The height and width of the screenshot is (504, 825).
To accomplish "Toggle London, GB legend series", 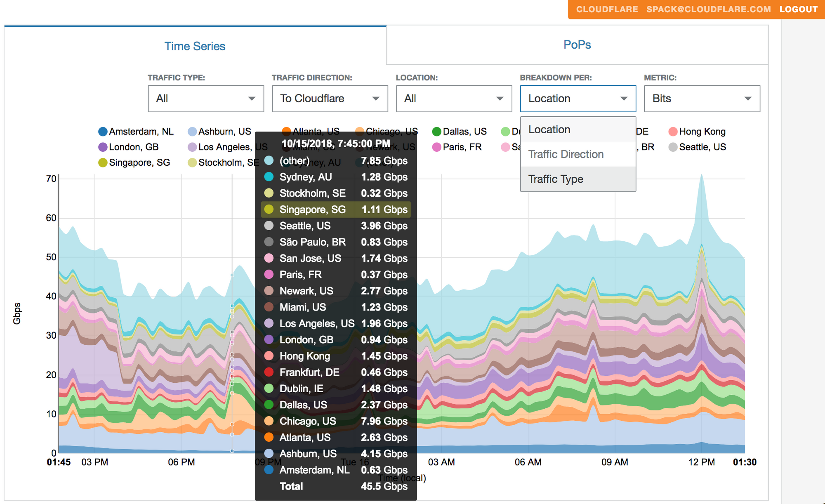I will point(129,147).
